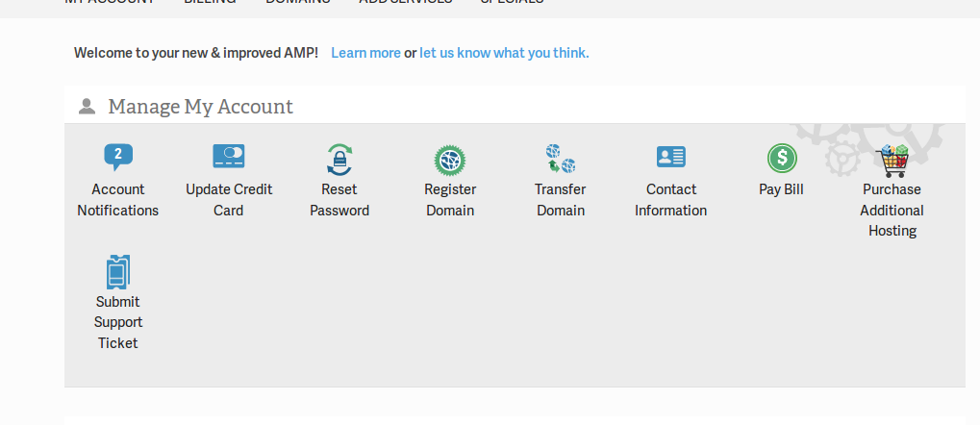
Task: Click the person icon beside Manage My Account
Action: coord(88,107)
